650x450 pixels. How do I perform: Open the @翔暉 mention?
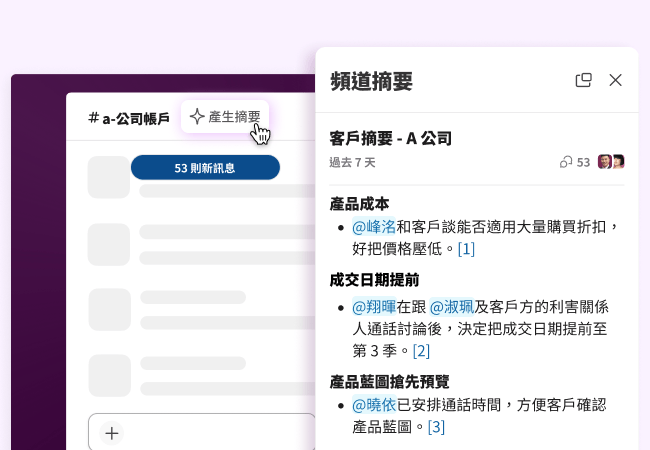click(373, 307)
